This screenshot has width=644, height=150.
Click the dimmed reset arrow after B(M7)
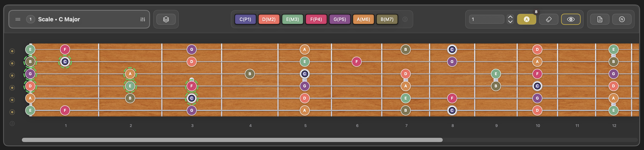pos(405,19)
